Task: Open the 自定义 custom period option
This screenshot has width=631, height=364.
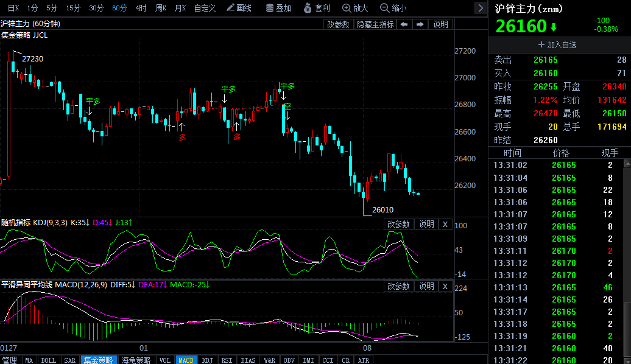Action: pyautogui.click(x=205, y=8)
